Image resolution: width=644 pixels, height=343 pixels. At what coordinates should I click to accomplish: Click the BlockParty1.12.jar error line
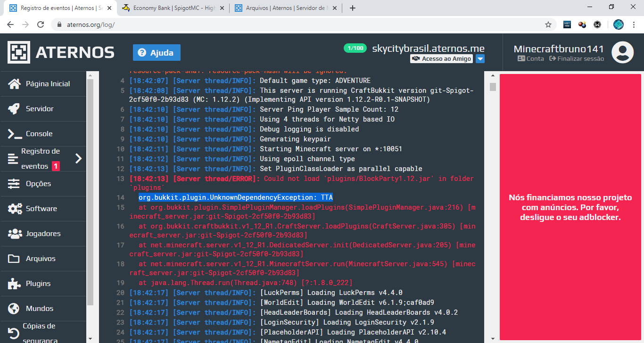(x=302, y=183)
